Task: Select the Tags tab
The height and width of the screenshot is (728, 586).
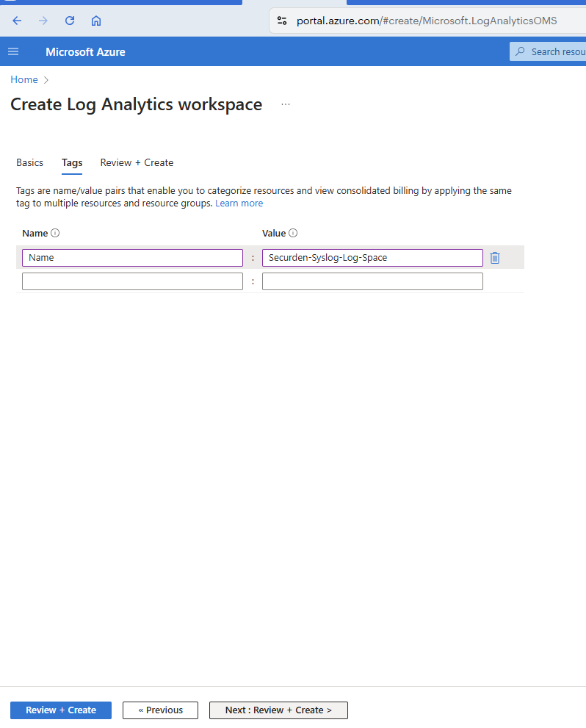Action: click(72, 162)
